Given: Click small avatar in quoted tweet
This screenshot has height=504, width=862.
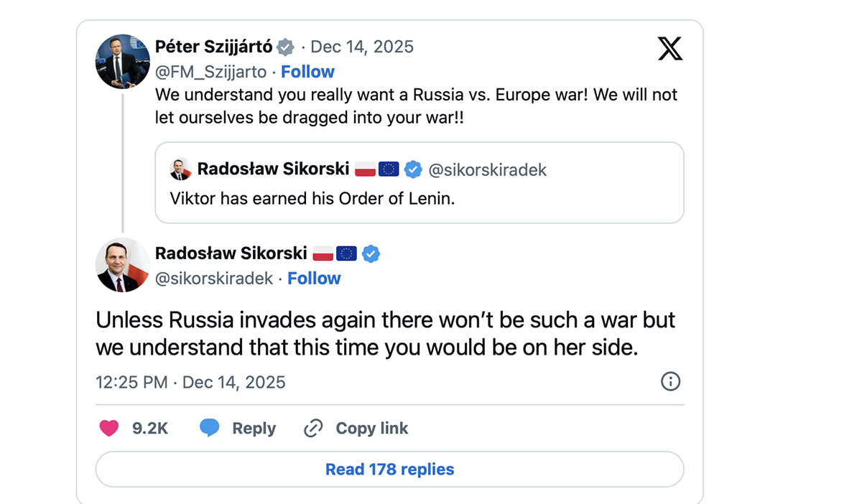Looking at the screenshot, I should [180, 169].
